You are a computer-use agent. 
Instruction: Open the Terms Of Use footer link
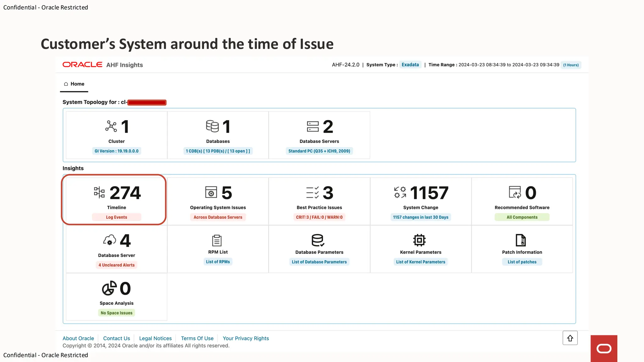[x=197, y=338]
